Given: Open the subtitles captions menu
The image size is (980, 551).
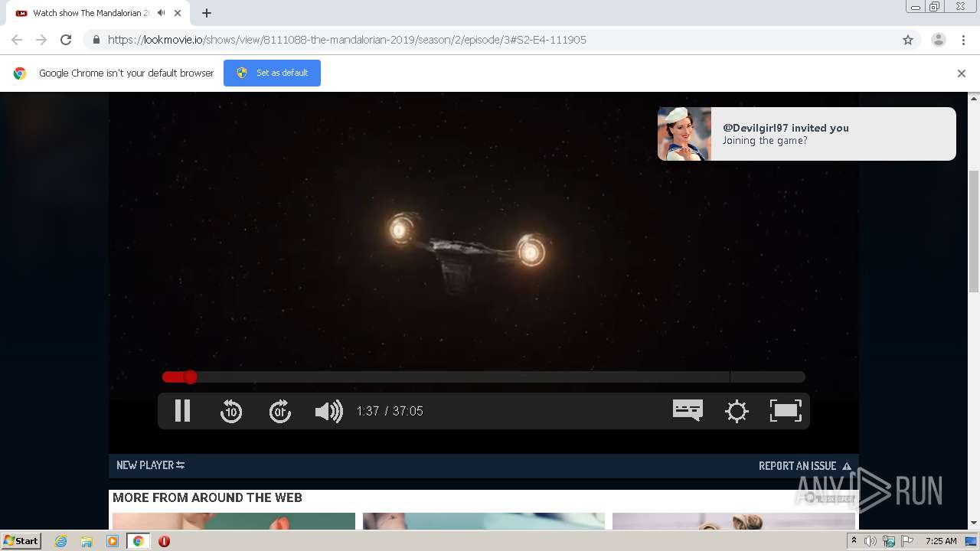Looking at the screenshot, I should (688, 410).
